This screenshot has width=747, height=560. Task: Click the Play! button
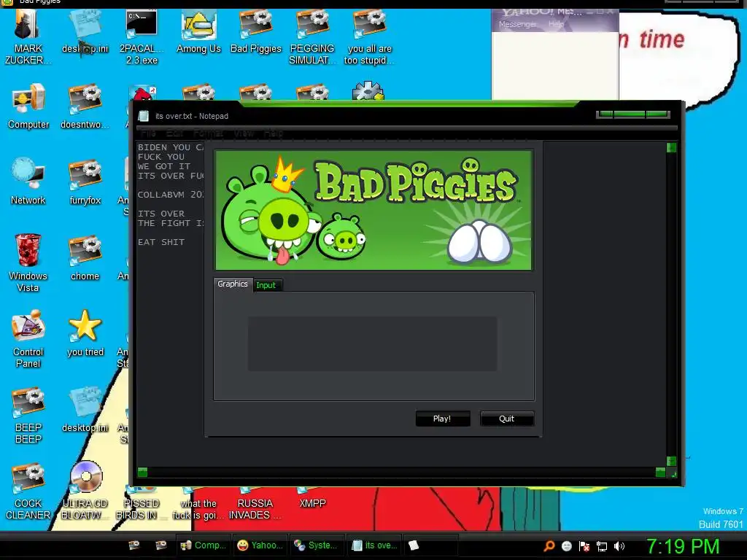(443, 419)
